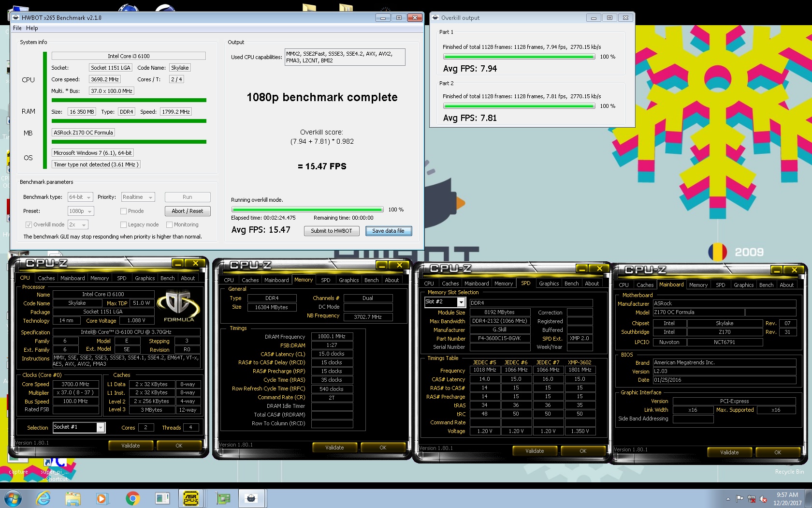Click the Core Speed 3700.0 MHz field

tap(75, 384)
